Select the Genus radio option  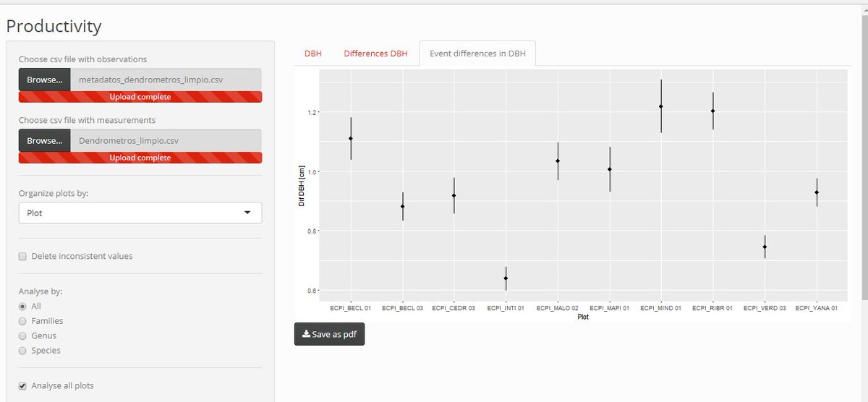pyautogui.click(x=23, y=335)
